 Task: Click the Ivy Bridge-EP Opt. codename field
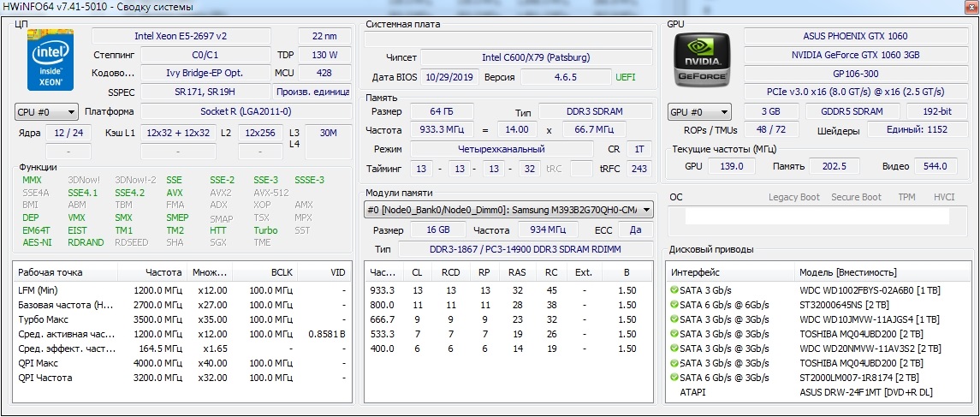click(x=205, y=73)
